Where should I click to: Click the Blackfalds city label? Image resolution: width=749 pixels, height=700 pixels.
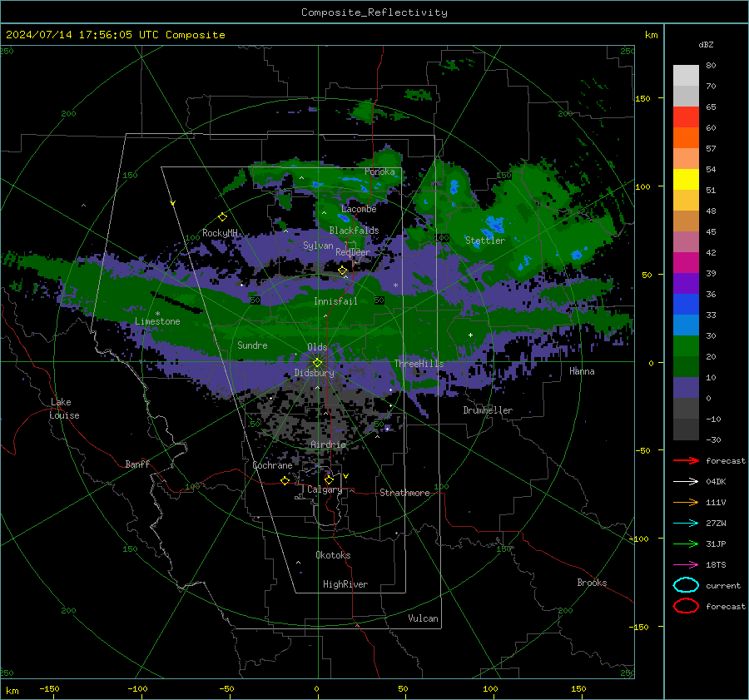tap(354, 231)
